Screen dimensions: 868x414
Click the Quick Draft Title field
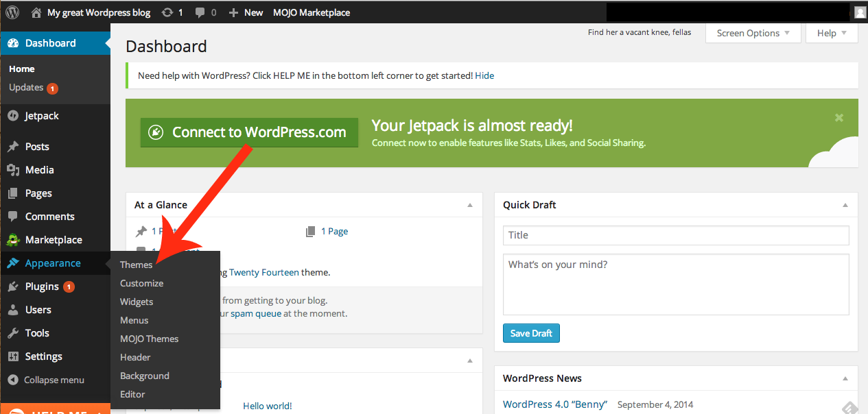click(x=676, y=235)
